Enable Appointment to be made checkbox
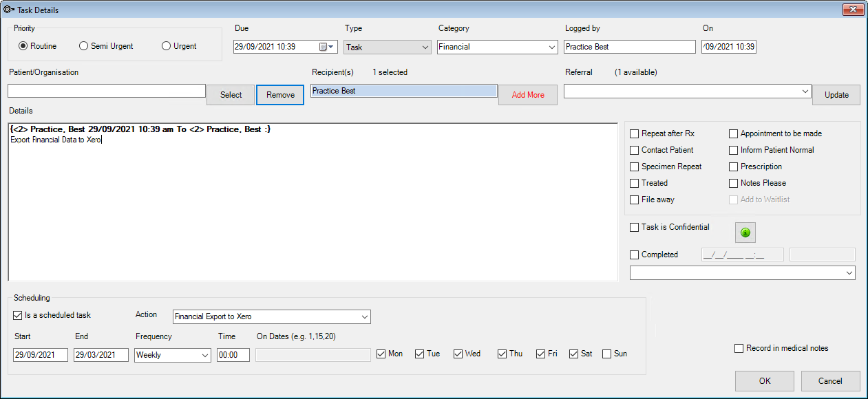 [734, 133]
